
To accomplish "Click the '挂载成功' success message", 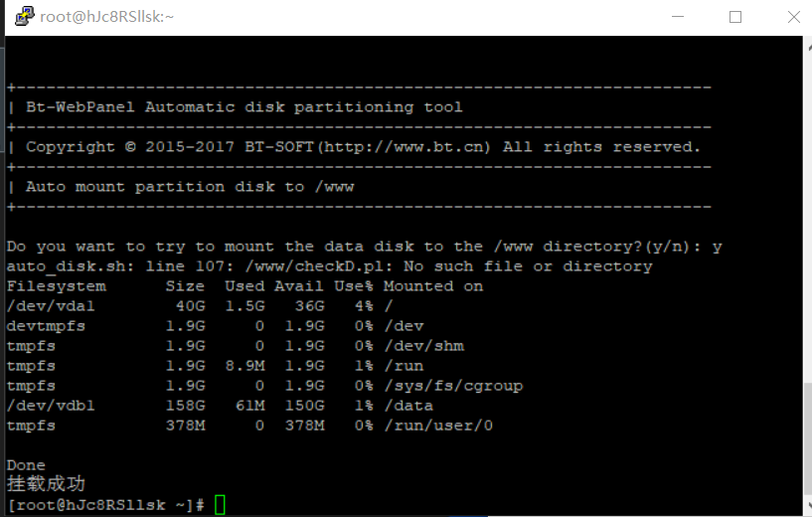I will tap(46, 484).
